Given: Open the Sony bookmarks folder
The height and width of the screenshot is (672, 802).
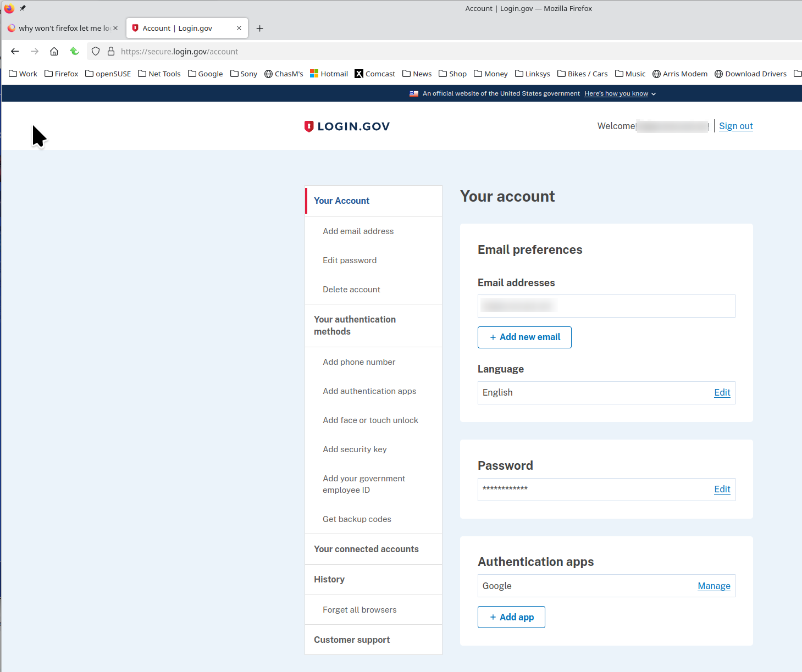Looking at the screenshot, I should pyautogui.click(x=244, y=74).
